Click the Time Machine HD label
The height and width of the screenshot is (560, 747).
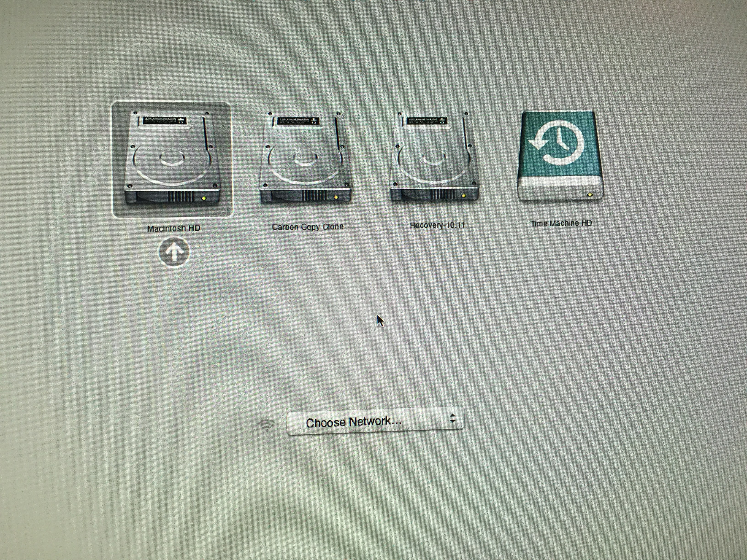[x=561, y=223]
